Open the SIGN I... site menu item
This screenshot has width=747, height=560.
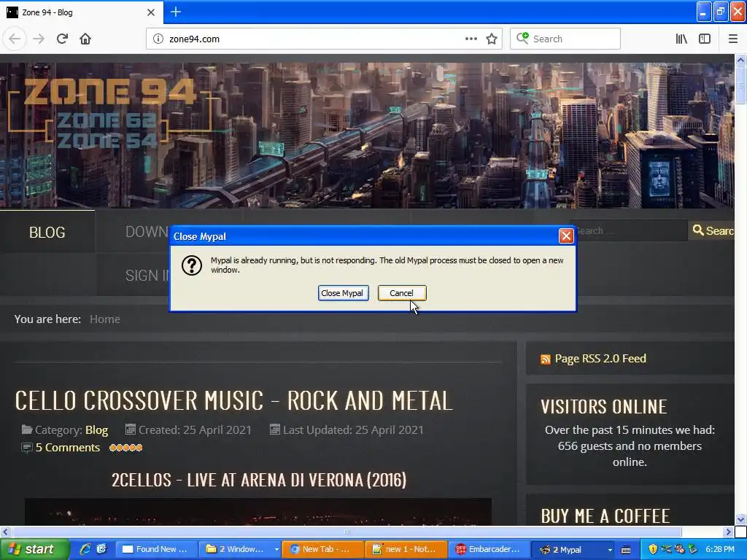[x=147, y=275]
